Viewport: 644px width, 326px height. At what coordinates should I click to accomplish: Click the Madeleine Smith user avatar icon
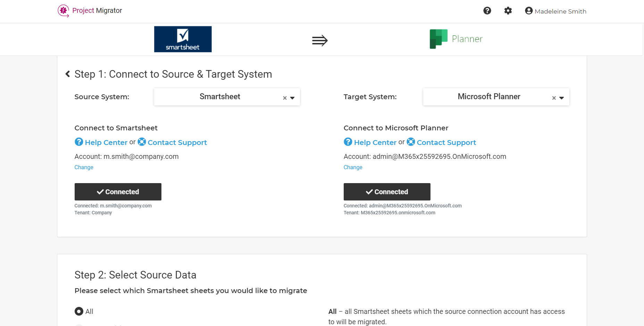529,11
